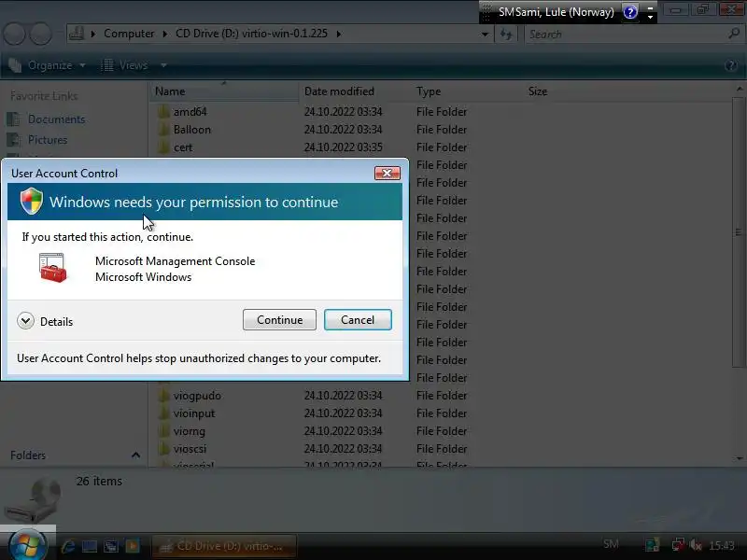Click the Explorer scrollbar down arrow
Screen dimensions: 747x560
(x=740, y=458)
